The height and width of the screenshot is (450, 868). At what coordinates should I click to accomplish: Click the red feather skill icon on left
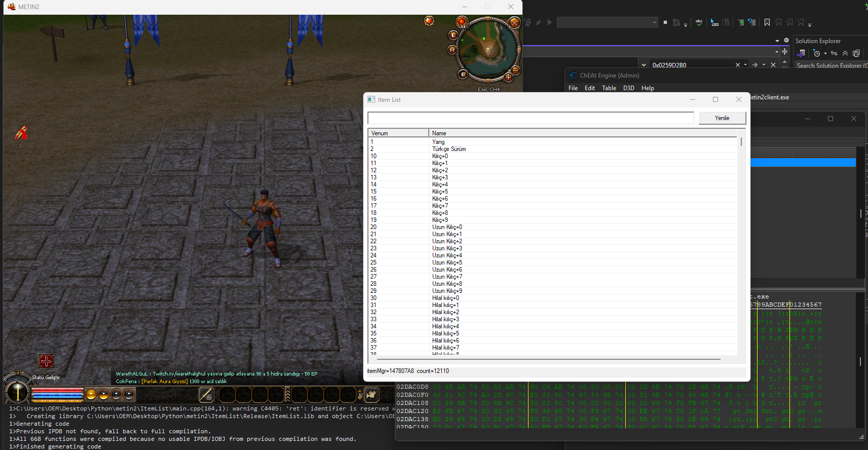coord(21,133)
